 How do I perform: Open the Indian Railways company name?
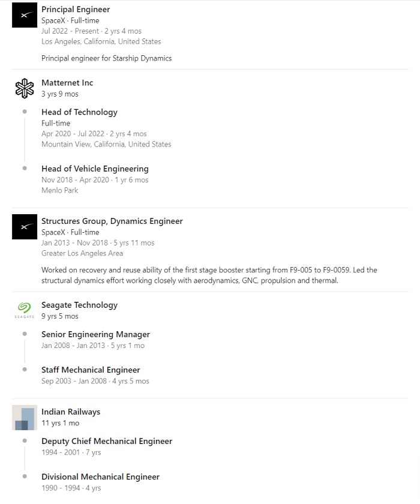(x=71, y=412)
